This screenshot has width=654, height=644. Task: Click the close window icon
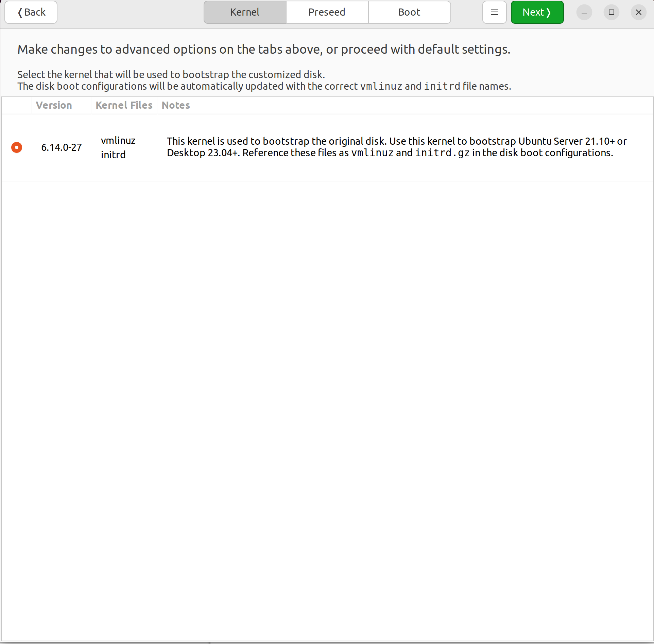click(x=638, y=12)
